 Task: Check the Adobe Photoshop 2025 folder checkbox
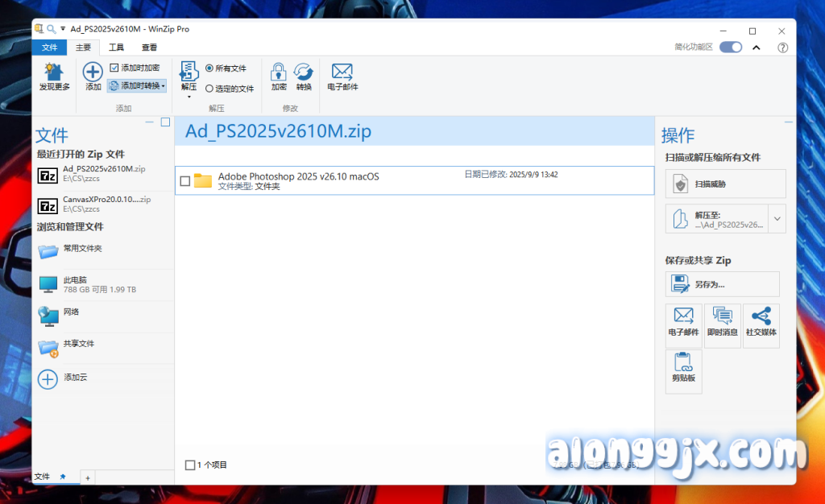click(x=185, y=181)
